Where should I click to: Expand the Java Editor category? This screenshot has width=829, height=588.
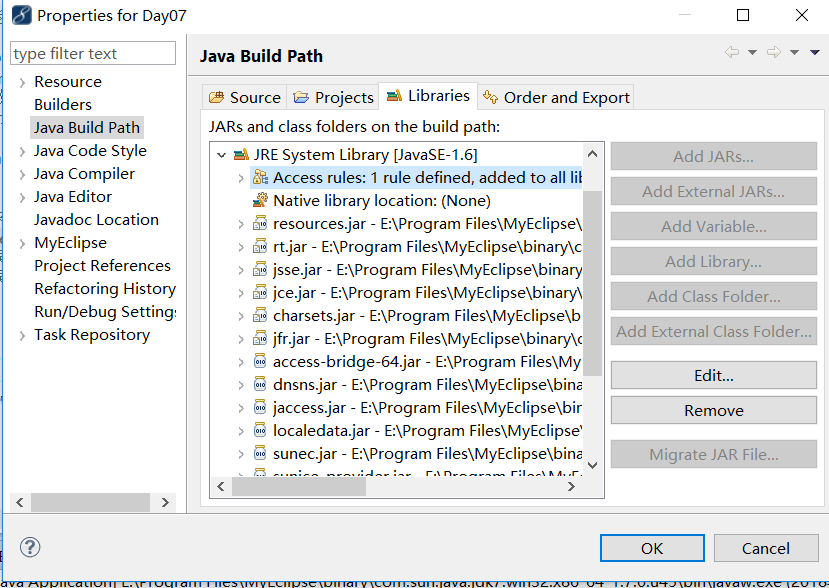click(22, 198)
